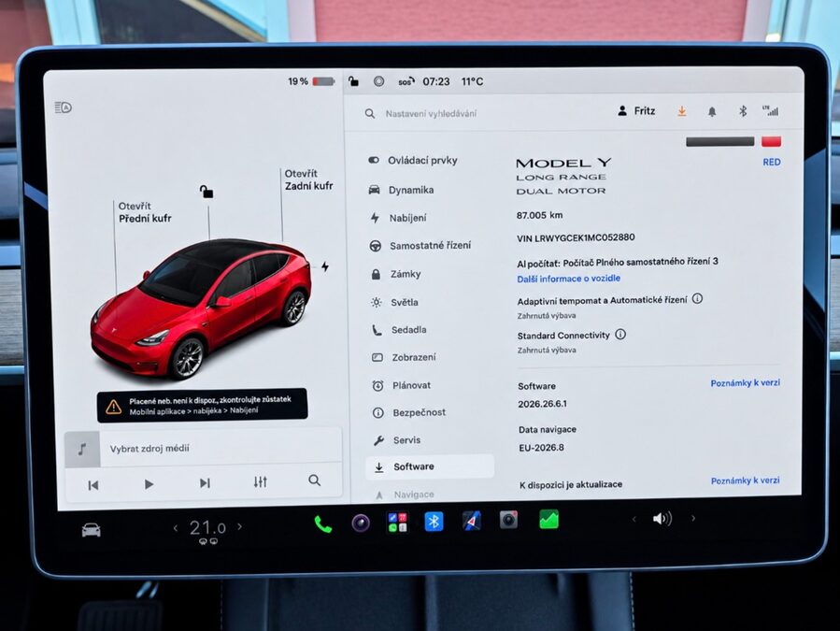Tap Otevřít Zadní kufr
The width and height of the screenshot is (840, 631).
[x=308, y=179]
